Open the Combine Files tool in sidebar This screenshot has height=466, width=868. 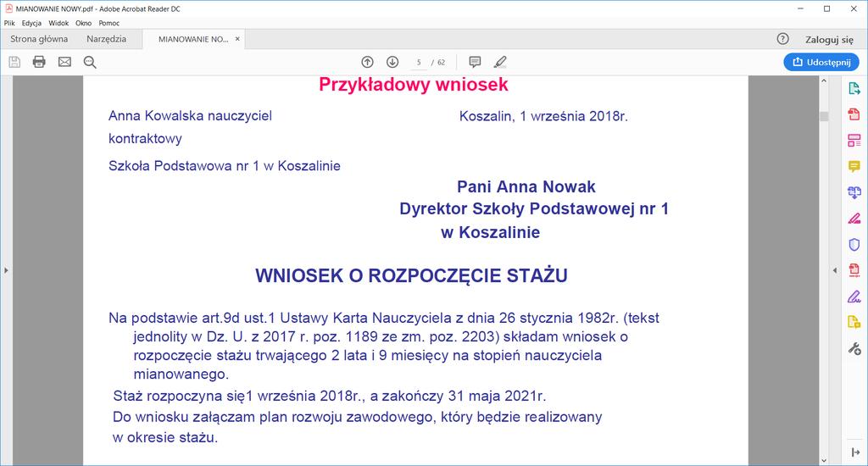(x=854, y=192)
